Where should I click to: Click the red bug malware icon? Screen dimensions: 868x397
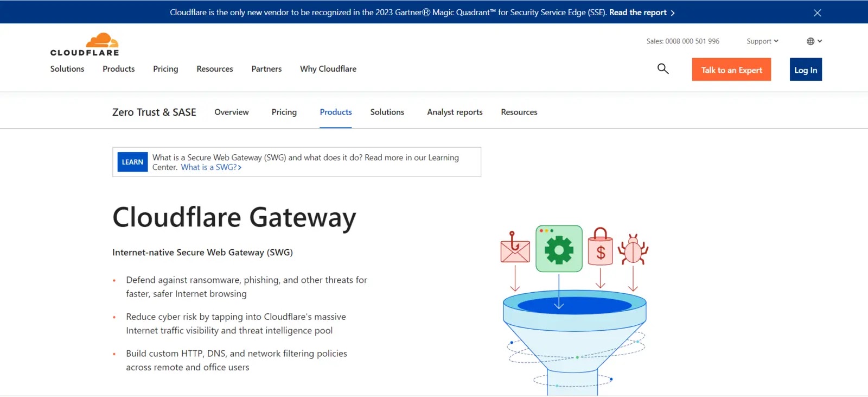(x=633, y=249)
